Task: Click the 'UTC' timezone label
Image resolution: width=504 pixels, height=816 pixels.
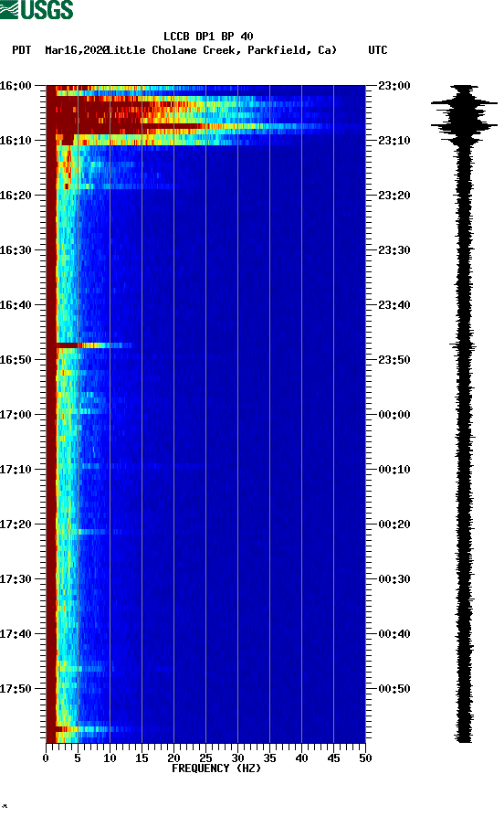Action: [x=378, y=50]
